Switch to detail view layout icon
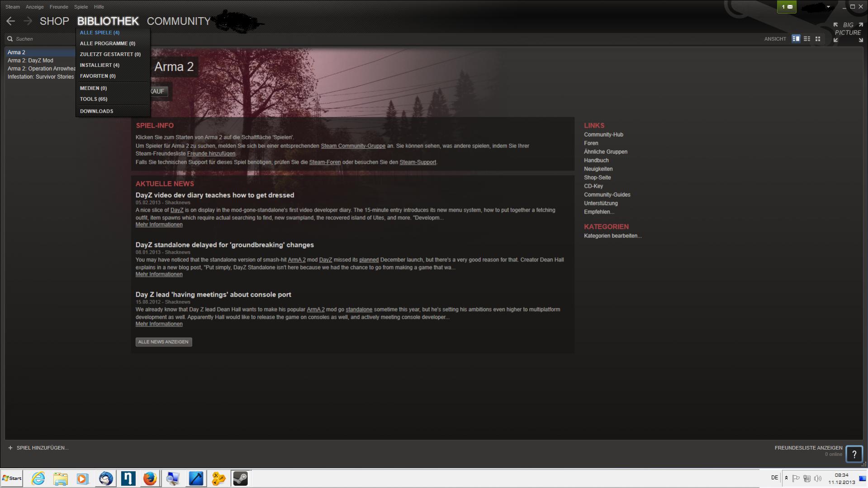868x488 pixels. click(796, 39)
